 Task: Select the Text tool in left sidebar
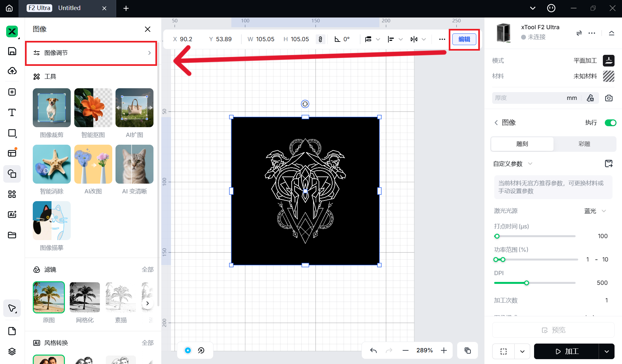point(12,113)
